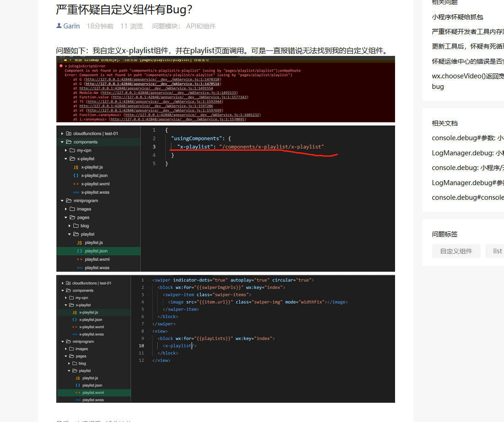Expand images folder arrow in JSON screenshot tree
The height and width of the screenshot is (422, 504).
pos(66,209)
